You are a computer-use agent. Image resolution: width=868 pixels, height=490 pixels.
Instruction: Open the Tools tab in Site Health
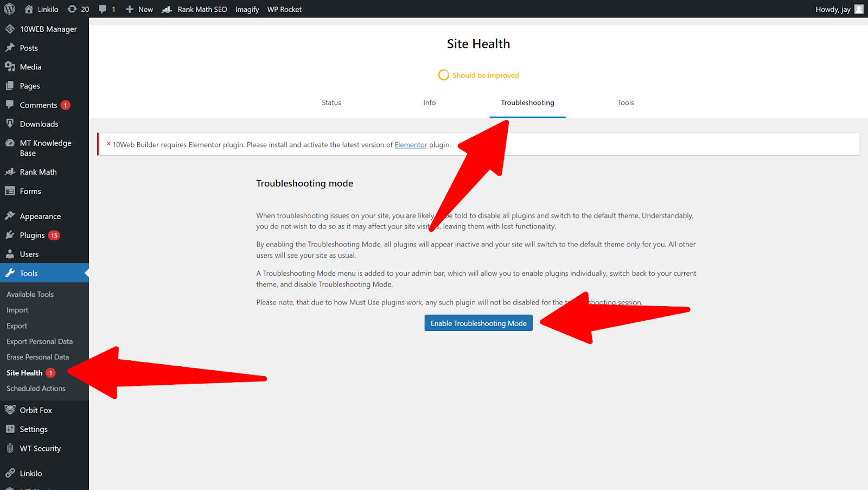(x=626, y=103)
